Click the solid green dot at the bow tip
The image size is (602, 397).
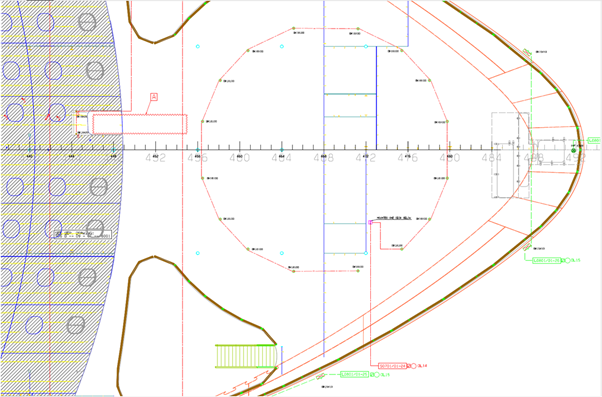pos(574,151)
